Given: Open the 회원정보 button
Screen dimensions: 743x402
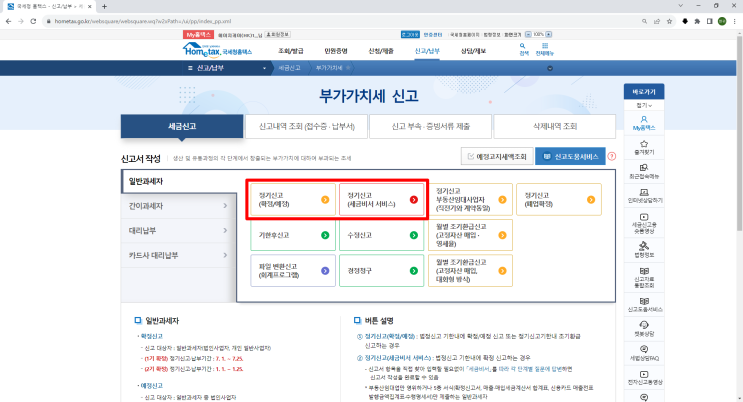Looking at the screenshot, I should [x=278, y=35].
